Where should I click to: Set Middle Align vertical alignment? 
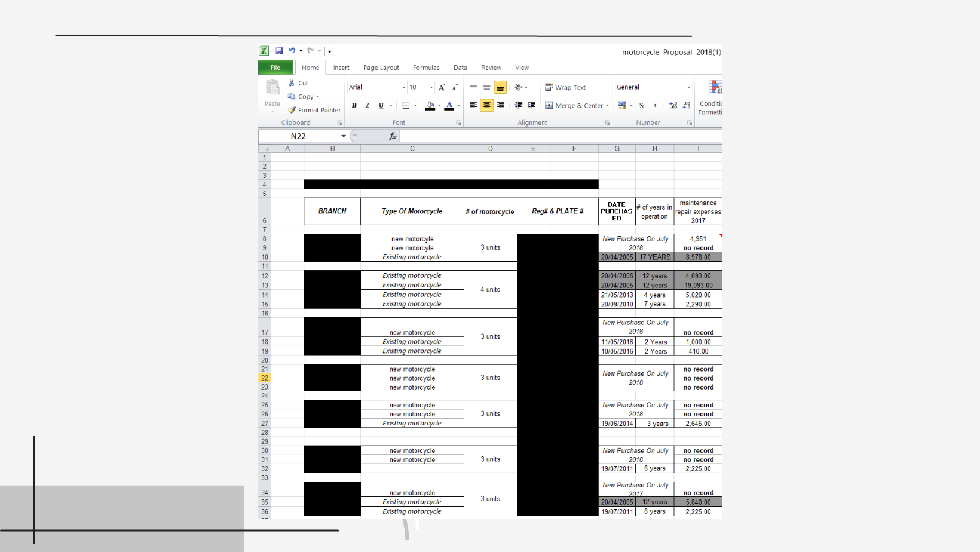pos(487,87)
